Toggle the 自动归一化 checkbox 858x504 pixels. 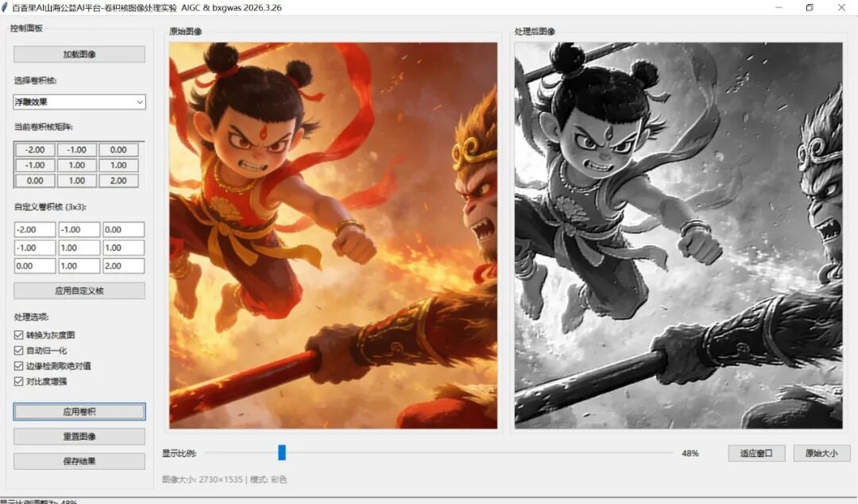tap(18, 350)
